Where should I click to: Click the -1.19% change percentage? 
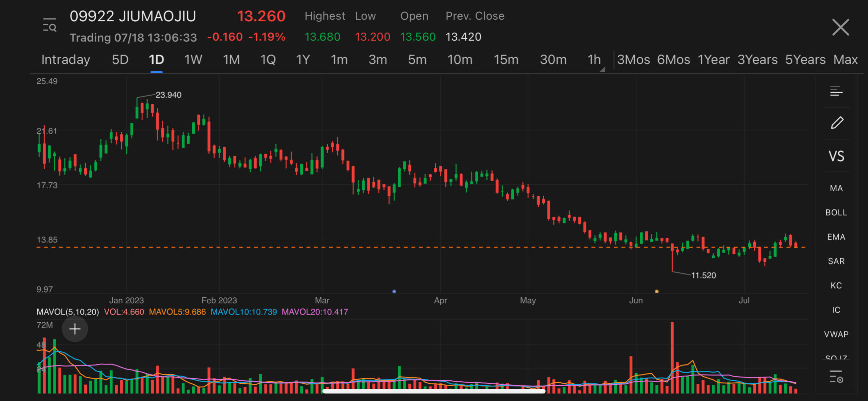coord(267,37)
